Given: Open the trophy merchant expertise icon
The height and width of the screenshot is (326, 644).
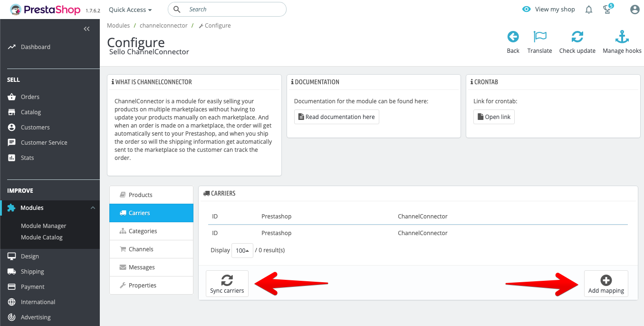Looking at the screenshot, I should (x=607, y=9).
